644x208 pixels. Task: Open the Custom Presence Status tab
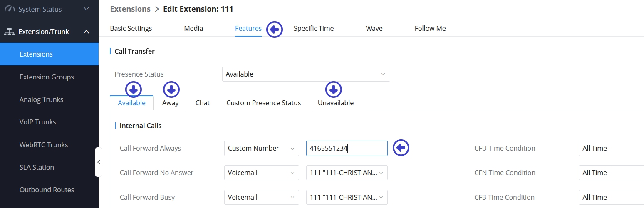click(x=263, y=103)
